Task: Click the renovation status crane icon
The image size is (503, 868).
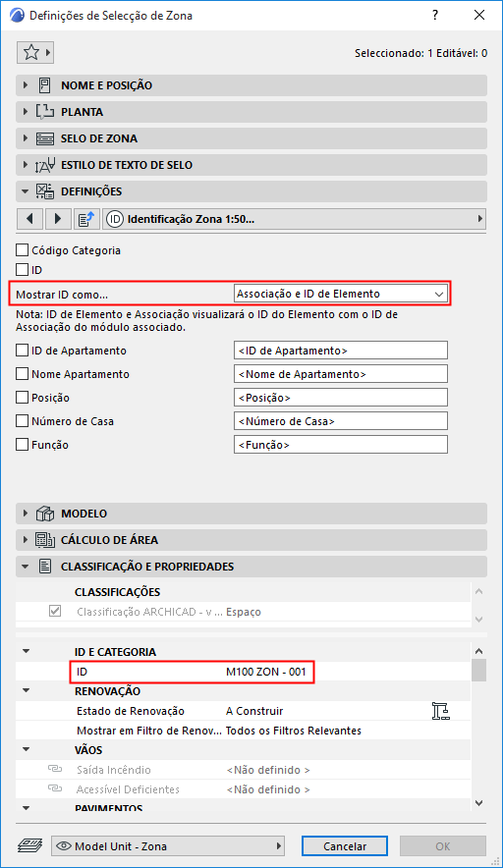Action: [x=440, y=711]
